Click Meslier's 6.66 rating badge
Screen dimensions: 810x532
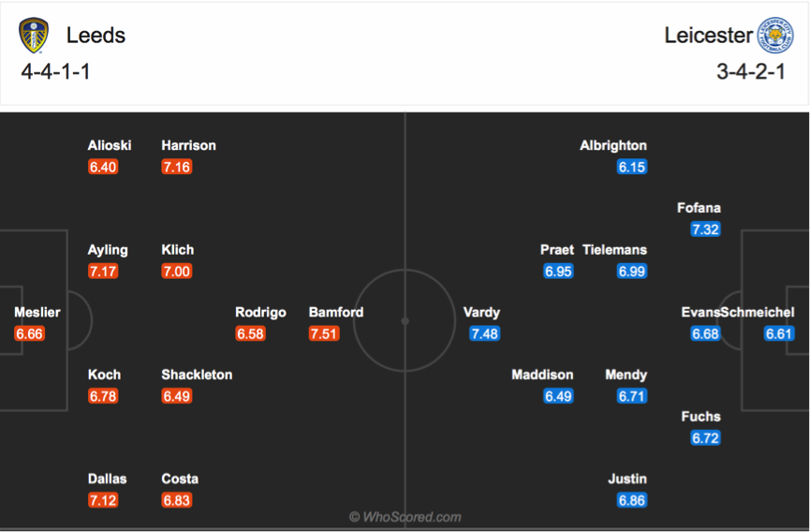(x=29, y=333)
